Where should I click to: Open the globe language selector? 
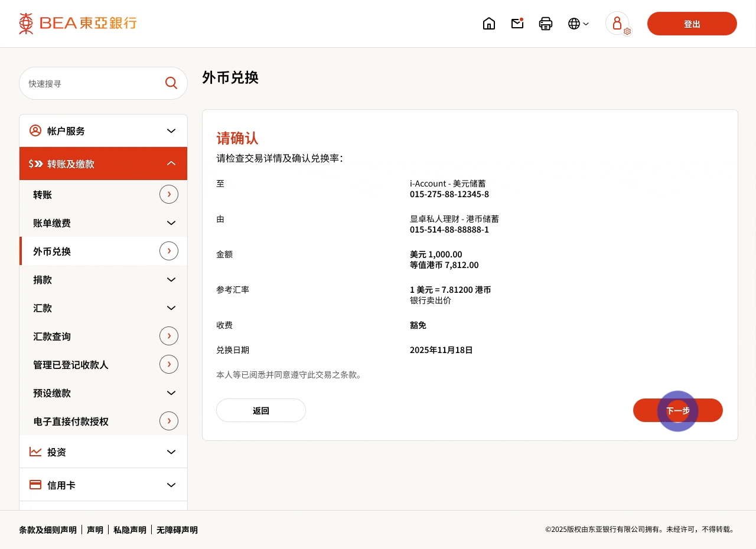coord(578,24)
